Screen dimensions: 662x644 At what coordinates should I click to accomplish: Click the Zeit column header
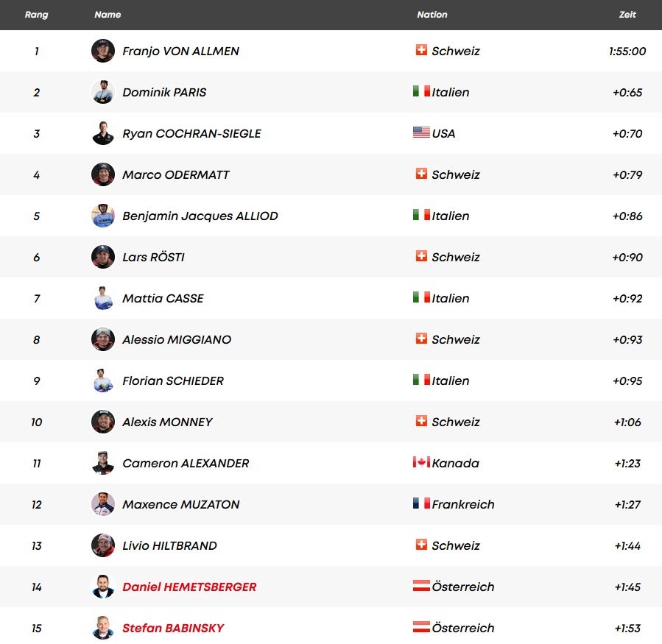627,15
